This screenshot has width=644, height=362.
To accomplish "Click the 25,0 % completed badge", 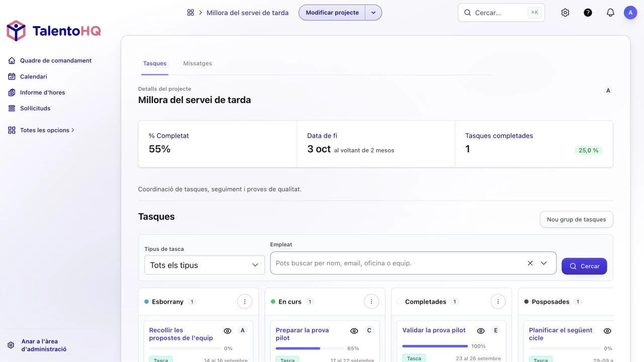I will pyautogui.click(x=588, y=150).
